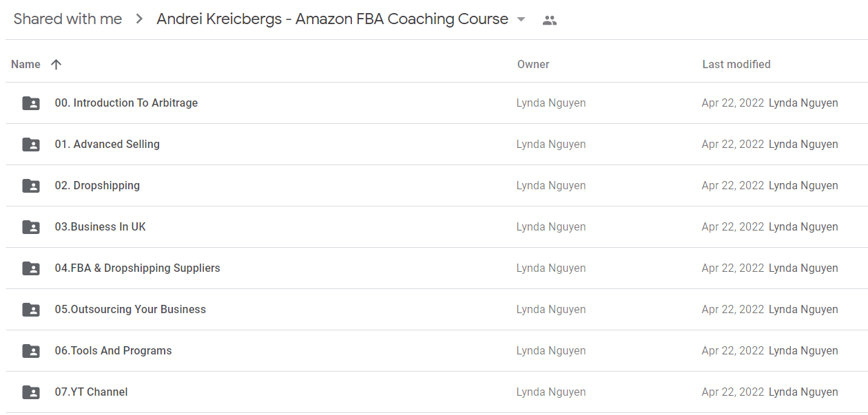Click the folder icon for 03.Business In UK

coord(31,227)
